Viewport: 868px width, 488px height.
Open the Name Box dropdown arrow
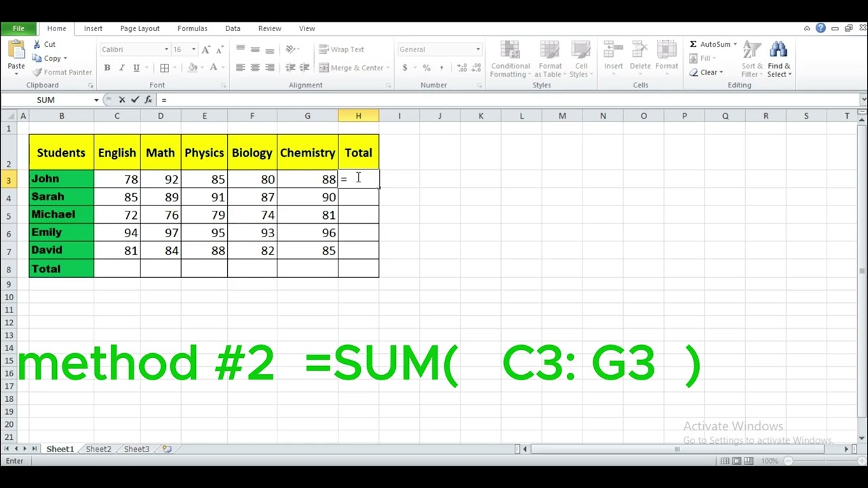click(x=96, y=100)
